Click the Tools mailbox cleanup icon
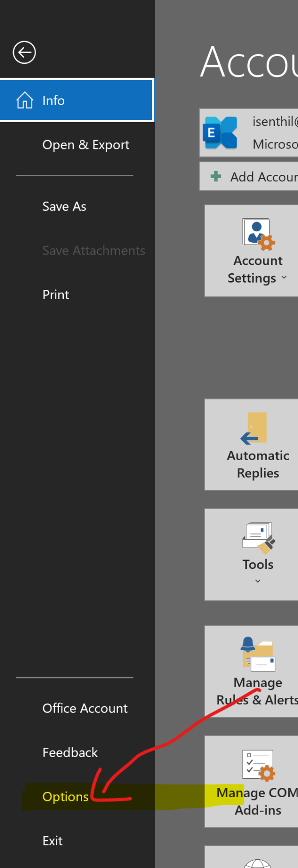Viewport: 298px width, 868px height. coord(258,537)
